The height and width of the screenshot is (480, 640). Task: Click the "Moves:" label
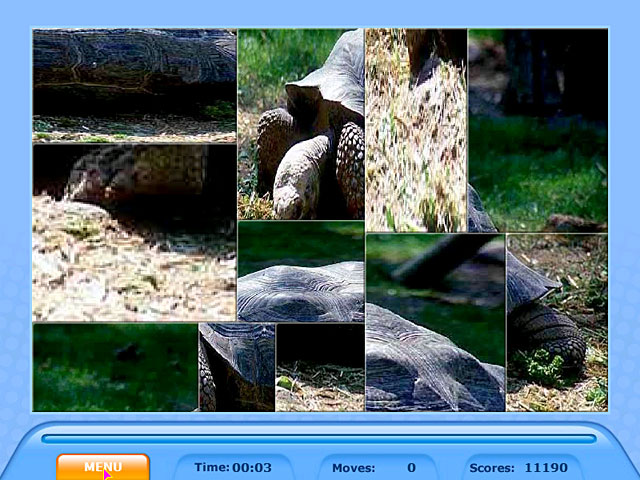353,467
